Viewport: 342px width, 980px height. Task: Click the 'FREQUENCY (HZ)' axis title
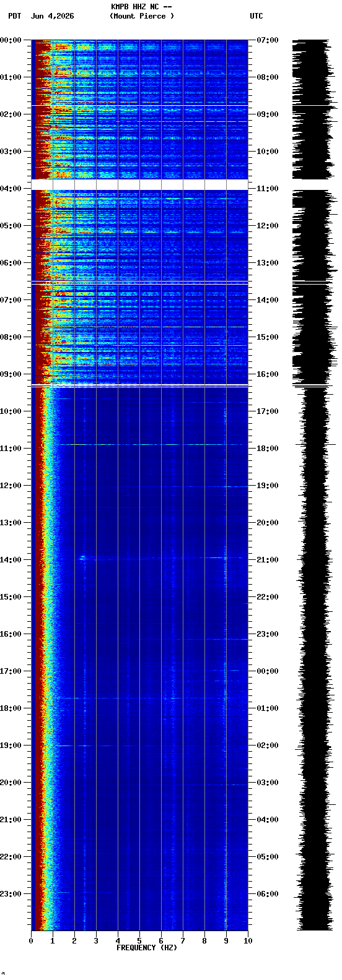pyautogui.click(x=146, y=948)
